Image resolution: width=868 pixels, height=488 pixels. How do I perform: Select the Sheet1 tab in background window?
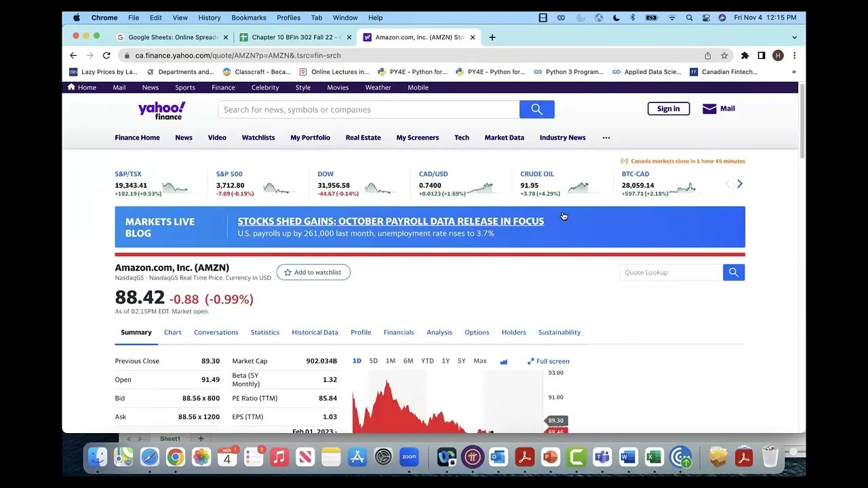170,439
